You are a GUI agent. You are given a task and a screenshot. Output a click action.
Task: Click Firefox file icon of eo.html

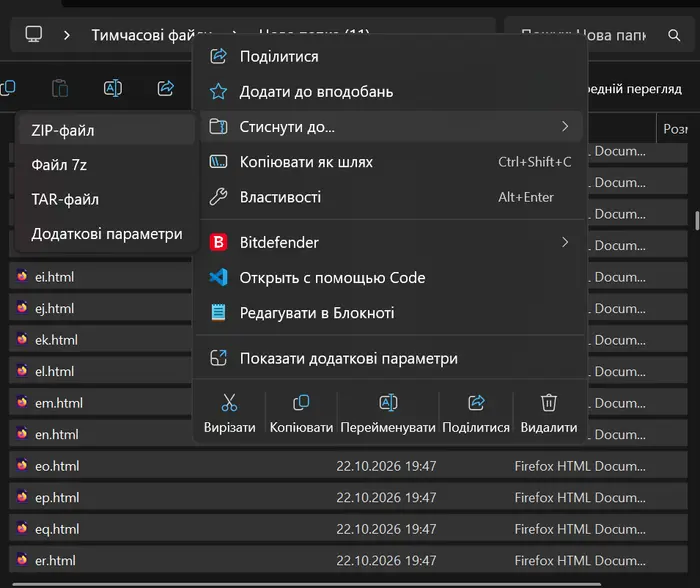(x=22, y=465)
